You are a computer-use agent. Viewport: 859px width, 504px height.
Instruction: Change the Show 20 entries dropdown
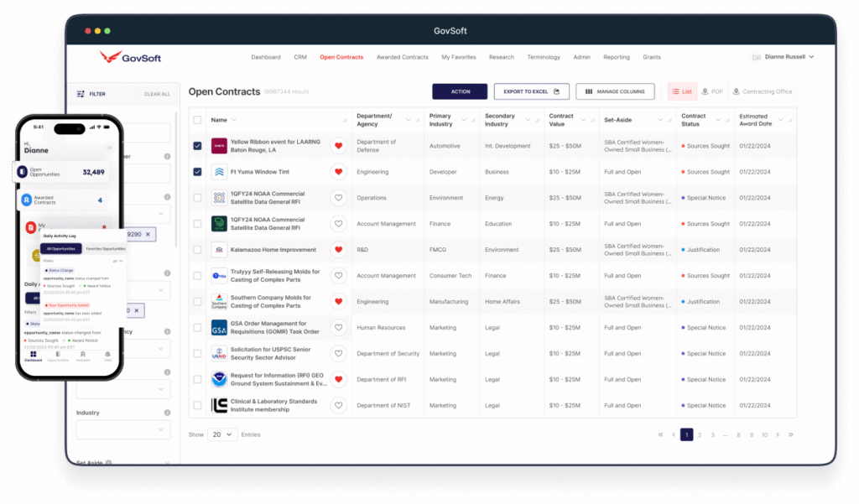pyautogui.click(x=222, y=434)
